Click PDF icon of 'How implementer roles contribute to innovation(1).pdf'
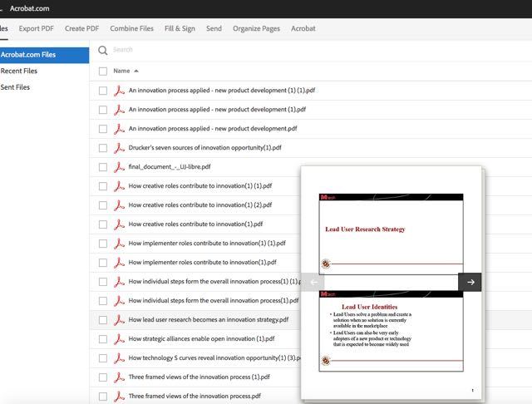The width and height of the screenshot is (532, 404). coord(119,263)
